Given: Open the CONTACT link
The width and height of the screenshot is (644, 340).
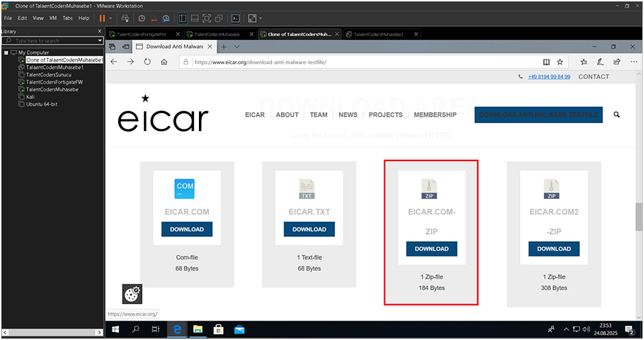Looking at the screenshot, I should click(594, 77).
